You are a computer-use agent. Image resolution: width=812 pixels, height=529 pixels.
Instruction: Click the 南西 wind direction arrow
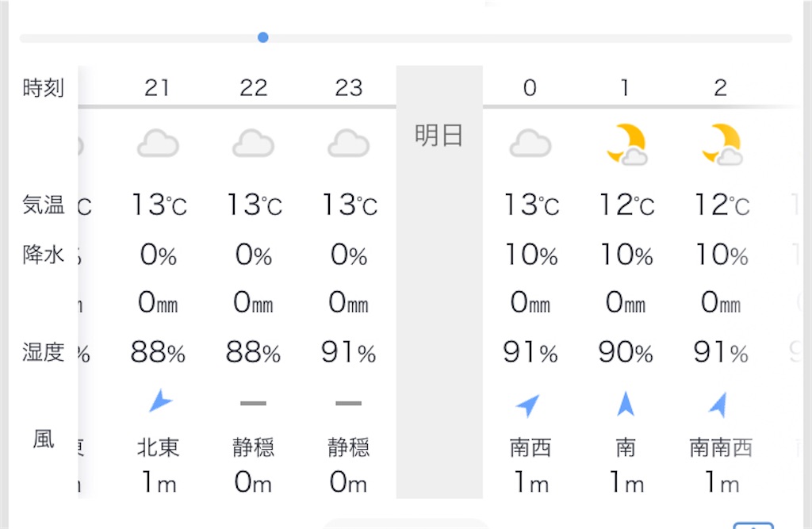pyautogui.click(x=528, y=406)
